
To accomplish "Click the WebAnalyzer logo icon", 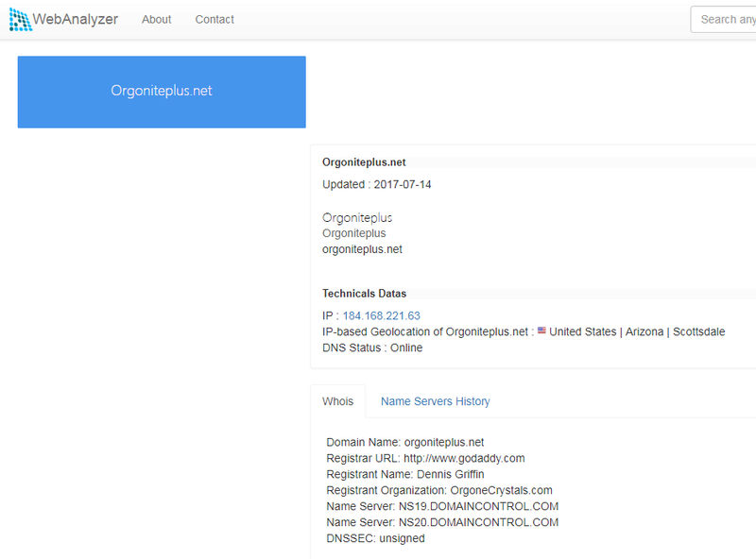I will point(20,19).
